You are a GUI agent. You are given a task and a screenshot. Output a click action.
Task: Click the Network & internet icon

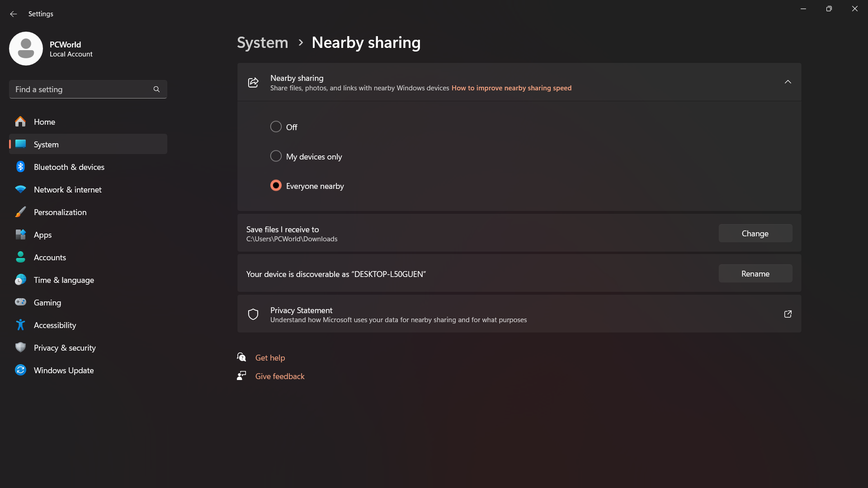point(20,189)
